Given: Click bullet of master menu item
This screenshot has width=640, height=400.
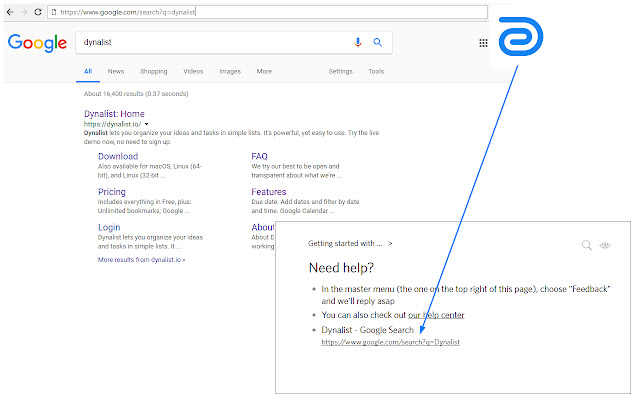Looking at the screenshot, I should pos(314,289).
